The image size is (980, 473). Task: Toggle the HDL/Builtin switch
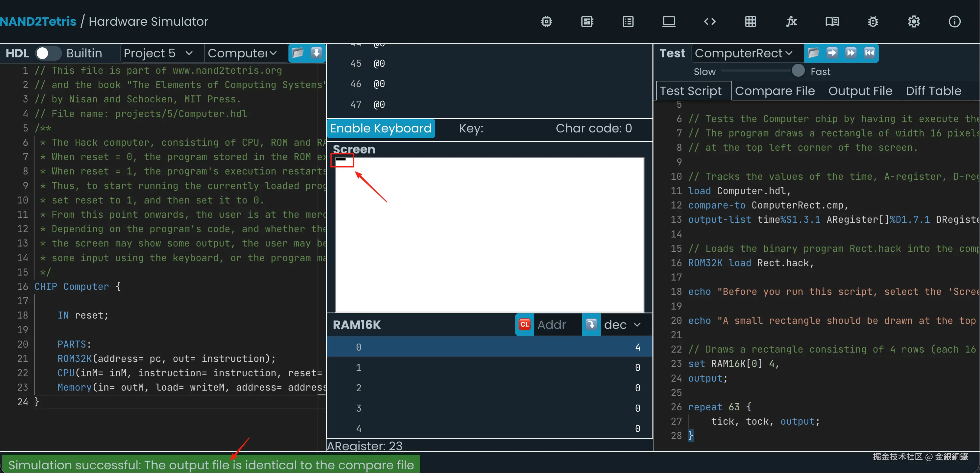(48, 53)
